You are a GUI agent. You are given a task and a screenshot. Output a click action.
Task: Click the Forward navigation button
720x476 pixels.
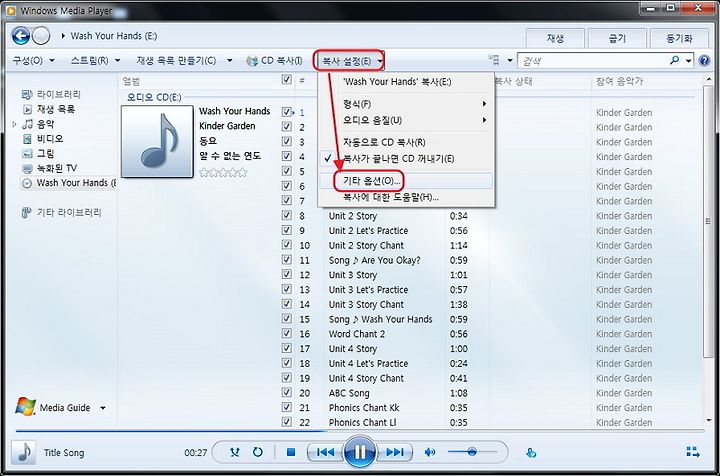click(x=41, y=36)
